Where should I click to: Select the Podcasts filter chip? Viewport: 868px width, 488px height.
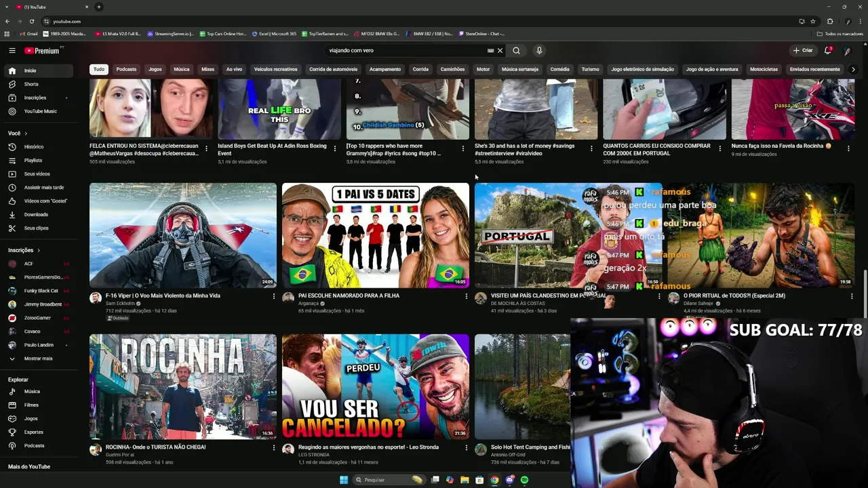click(x=126, y=69)
